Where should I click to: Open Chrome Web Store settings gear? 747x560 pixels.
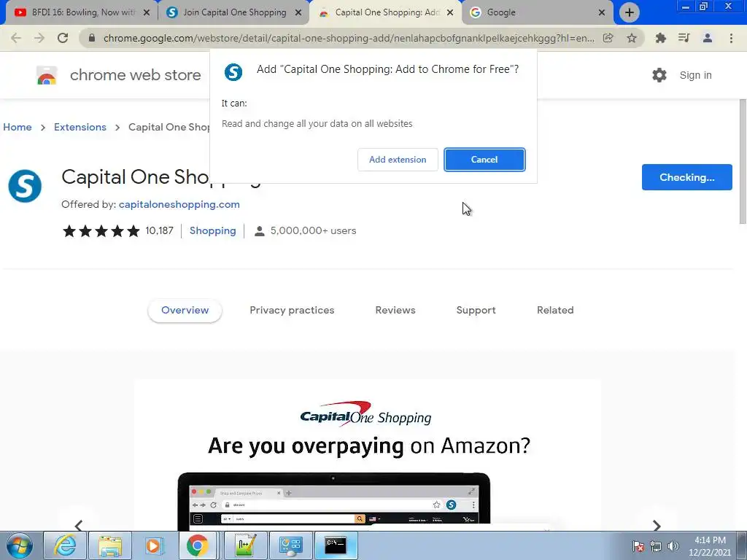click(659, 75)
